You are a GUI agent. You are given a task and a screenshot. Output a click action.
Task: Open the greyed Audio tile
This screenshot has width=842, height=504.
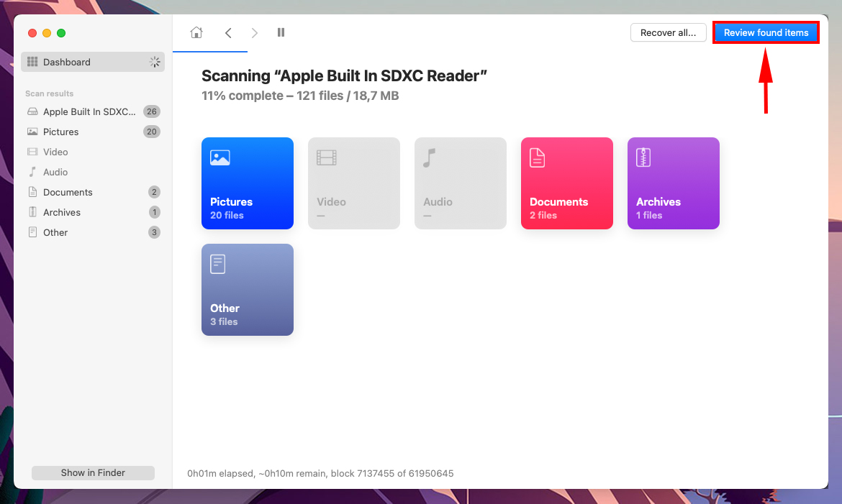tap(460, 183)
